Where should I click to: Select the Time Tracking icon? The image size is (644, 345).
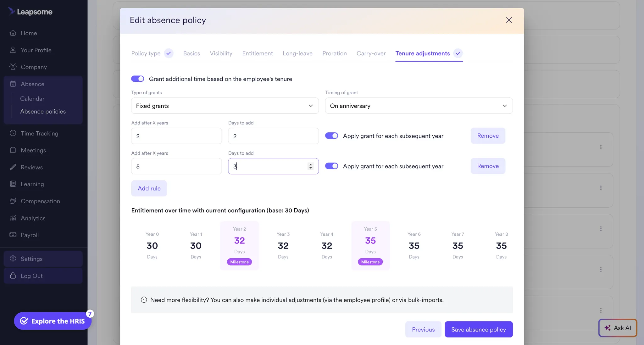pos(13,133)
